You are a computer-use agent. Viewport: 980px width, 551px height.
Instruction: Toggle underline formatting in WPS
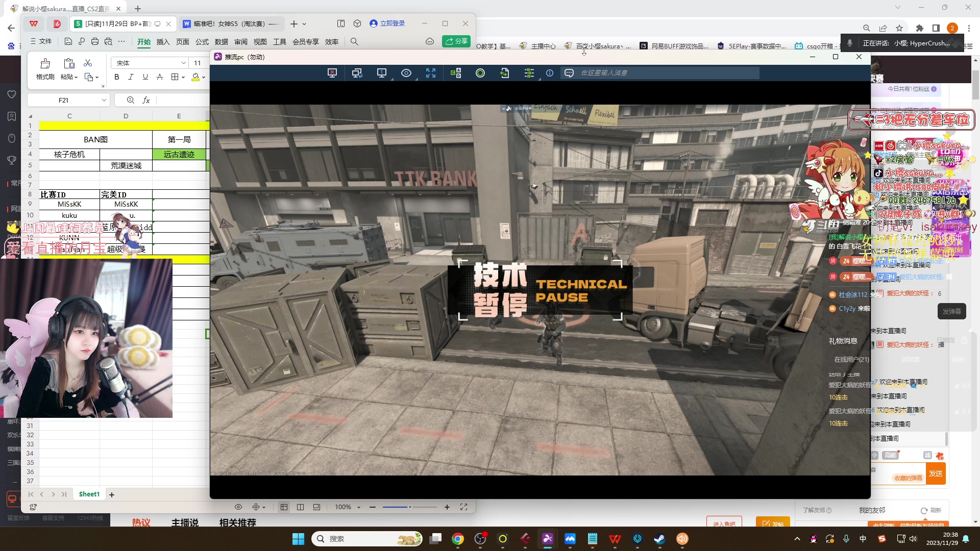(x=145, y=77)
